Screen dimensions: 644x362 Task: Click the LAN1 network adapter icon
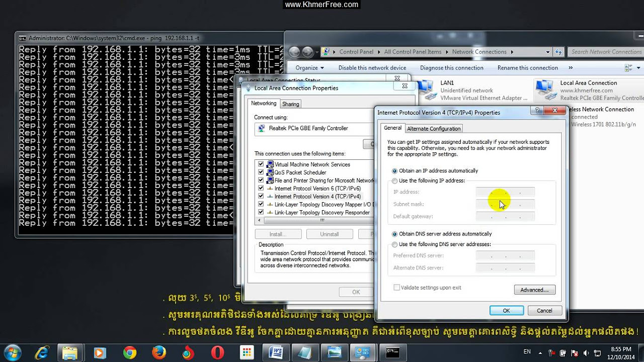pos(427,89)
